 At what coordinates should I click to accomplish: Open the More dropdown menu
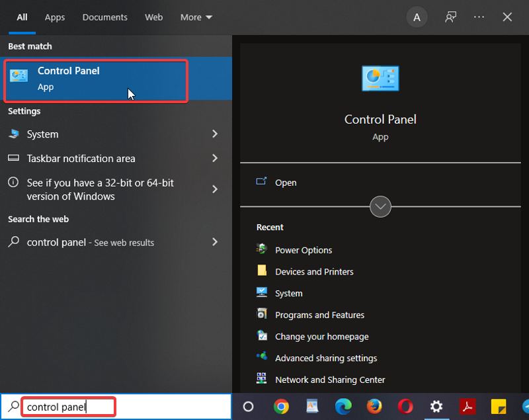(196, 17)
